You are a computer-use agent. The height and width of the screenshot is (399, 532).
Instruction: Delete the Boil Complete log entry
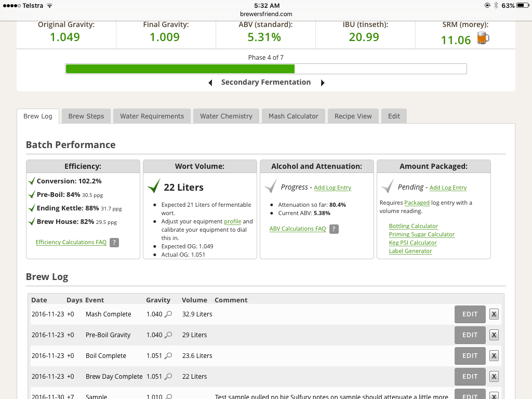pyautogui.click(x=494, y=355)
